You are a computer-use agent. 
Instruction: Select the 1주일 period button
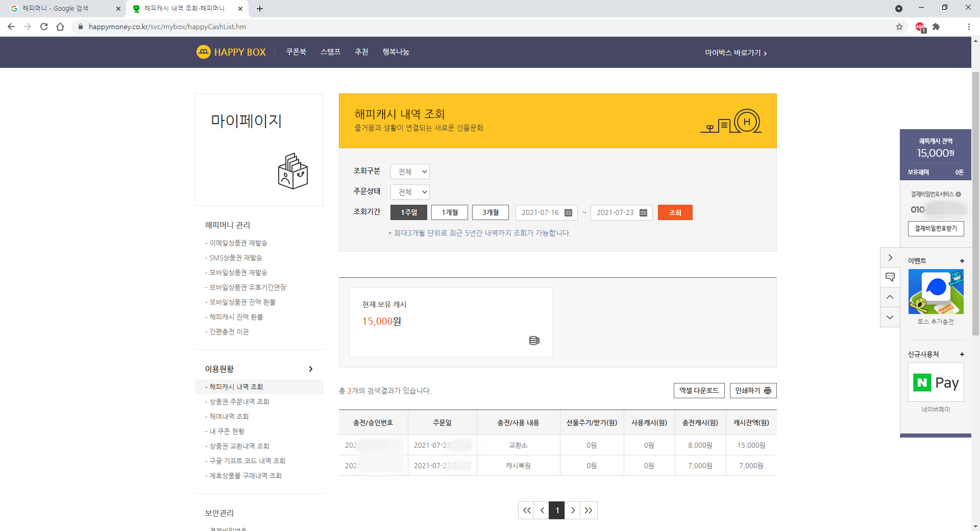pos(409,212)
